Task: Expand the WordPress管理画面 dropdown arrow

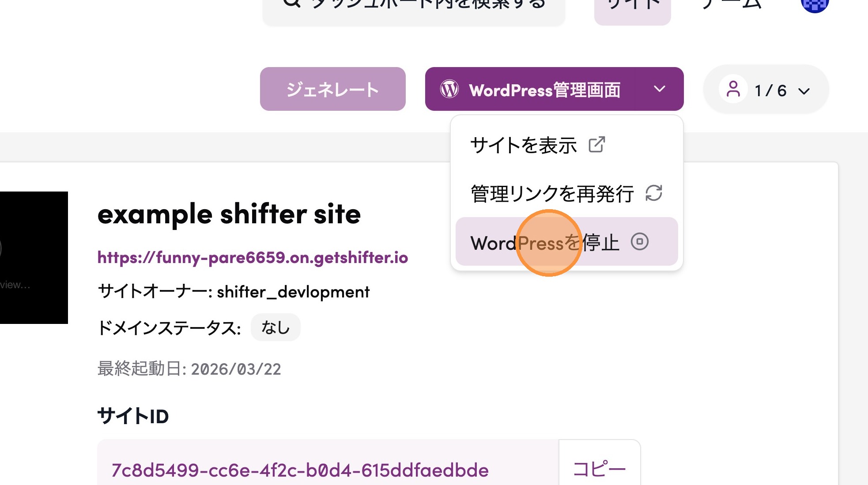Action: pyautogui.click(x=659, y=89)
